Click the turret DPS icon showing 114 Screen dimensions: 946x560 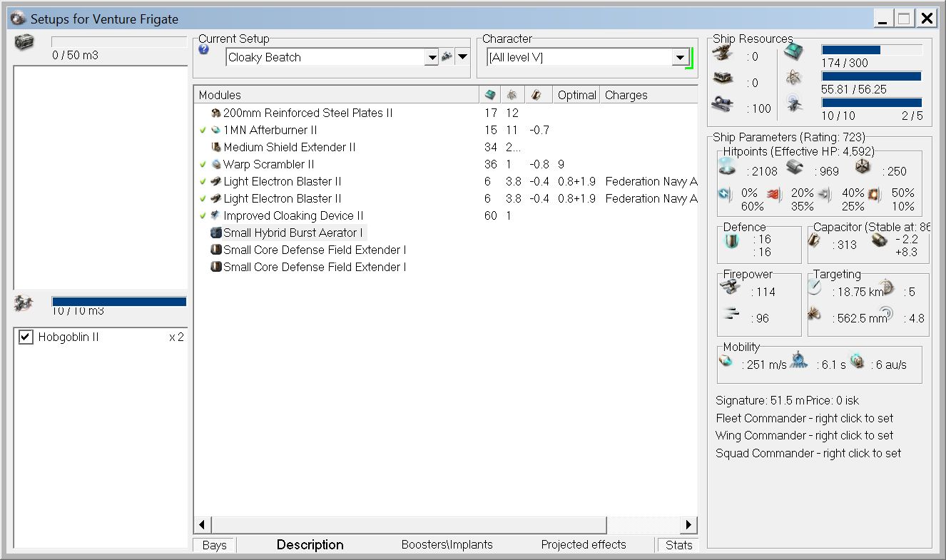pos(731,287)
